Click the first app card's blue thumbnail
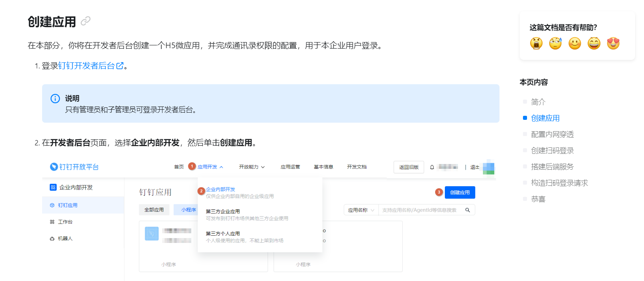The height and width of the screenshot is (281, 644). coord(152,233)
